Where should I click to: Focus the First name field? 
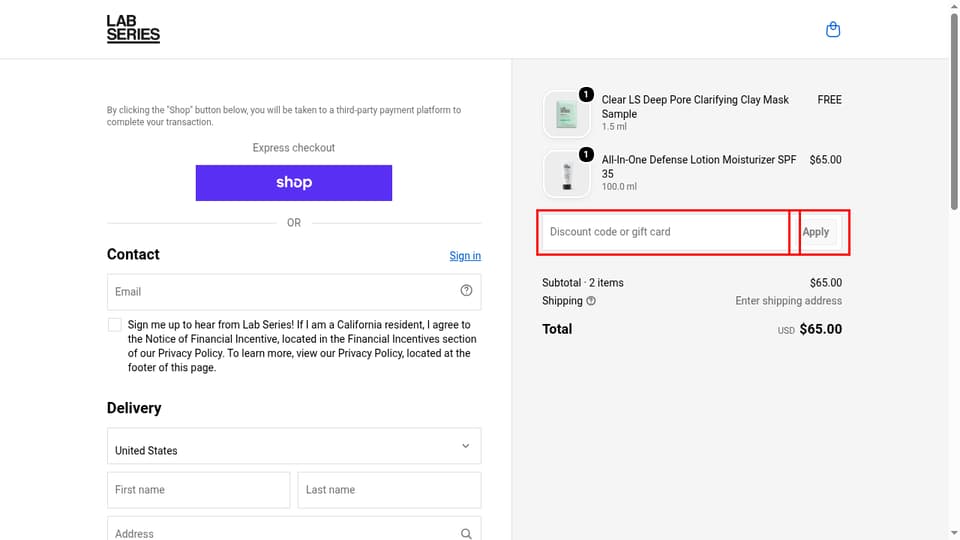(x=198, y=490)
